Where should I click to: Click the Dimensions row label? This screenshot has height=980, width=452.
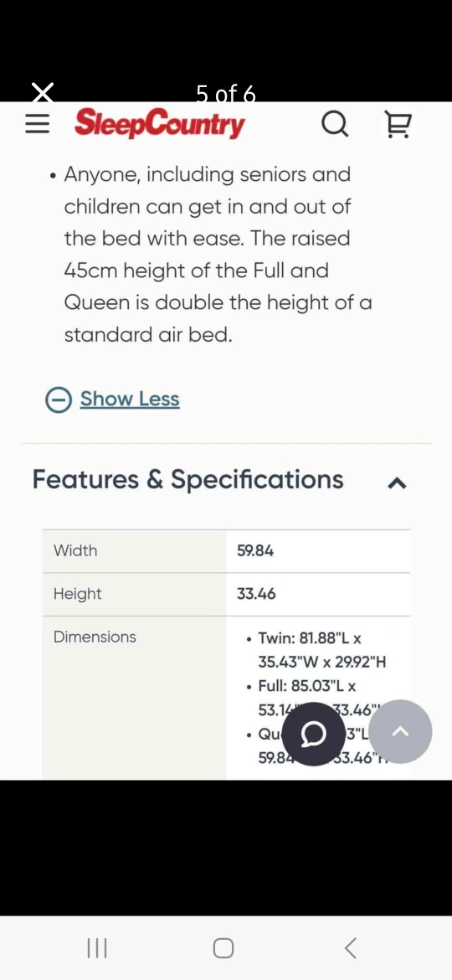[x=95, y=637]
